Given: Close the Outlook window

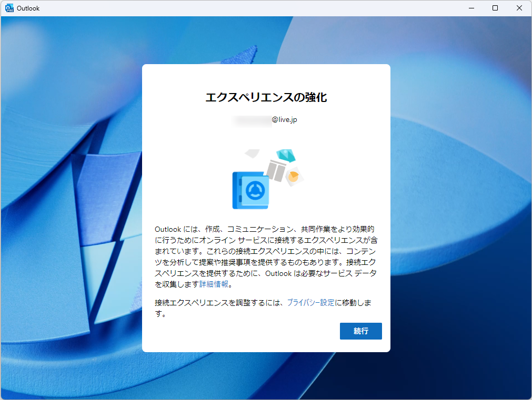Looking at the screenshot, I should coord(519,8).
